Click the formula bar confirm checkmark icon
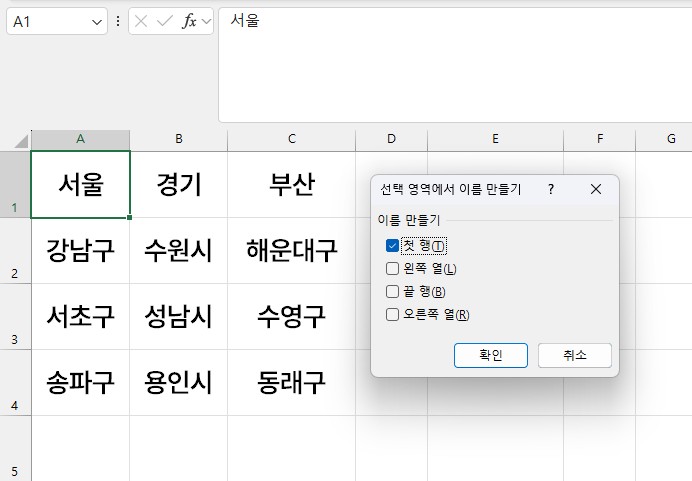 [165, 21]
